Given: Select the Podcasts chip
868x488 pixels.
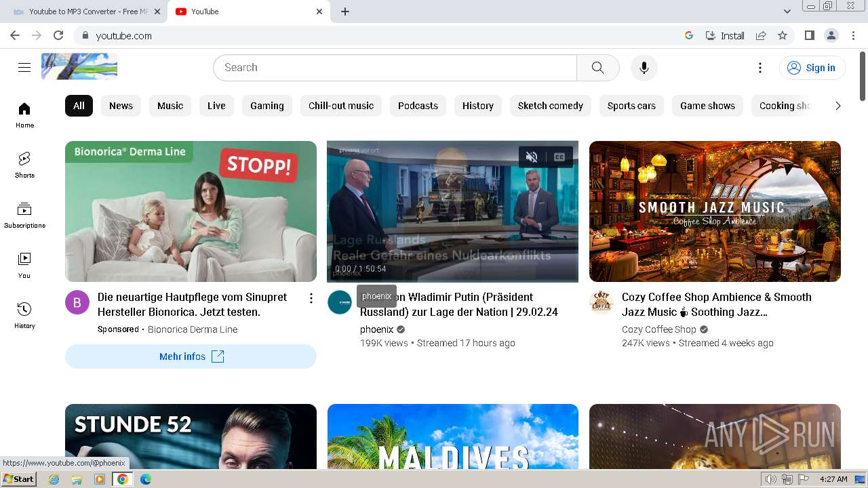Looking at the screenshot, I should (x=418, y=106).
